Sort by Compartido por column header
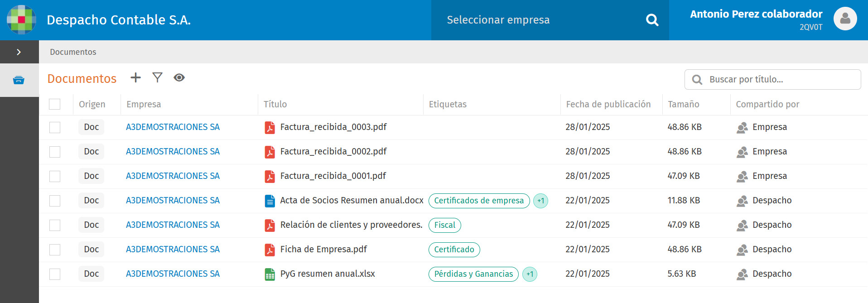 coord(767,104)
